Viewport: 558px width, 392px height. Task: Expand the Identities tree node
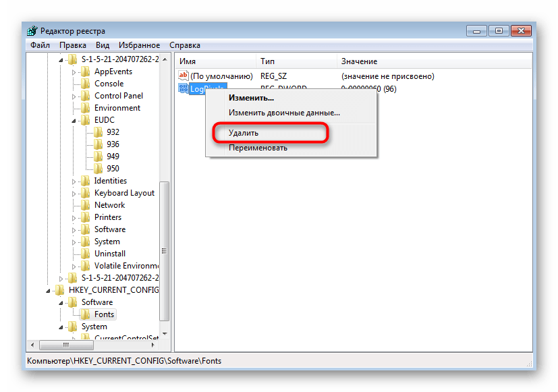[74, 181]
